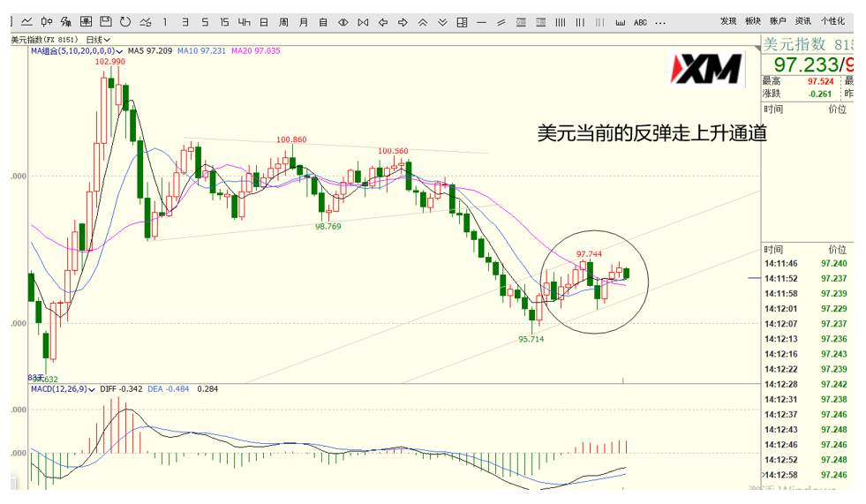Click the trend overlay chart icon
Viewport: 866px width, 504px height.
pos(146,22)
